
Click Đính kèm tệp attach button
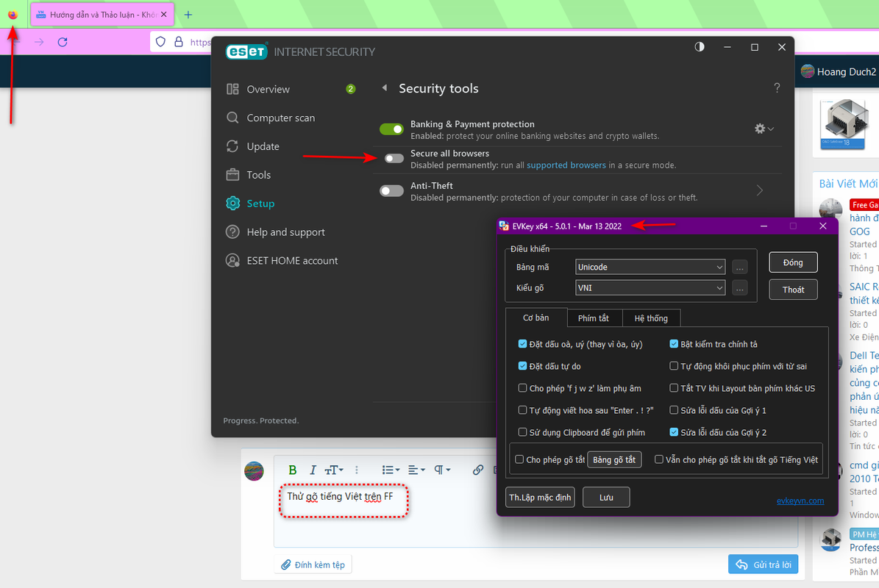click(313, 564)
